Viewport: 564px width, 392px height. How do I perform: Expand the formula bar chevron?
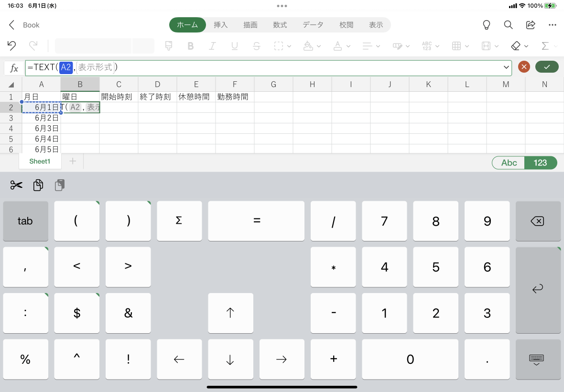click(506, 67)
